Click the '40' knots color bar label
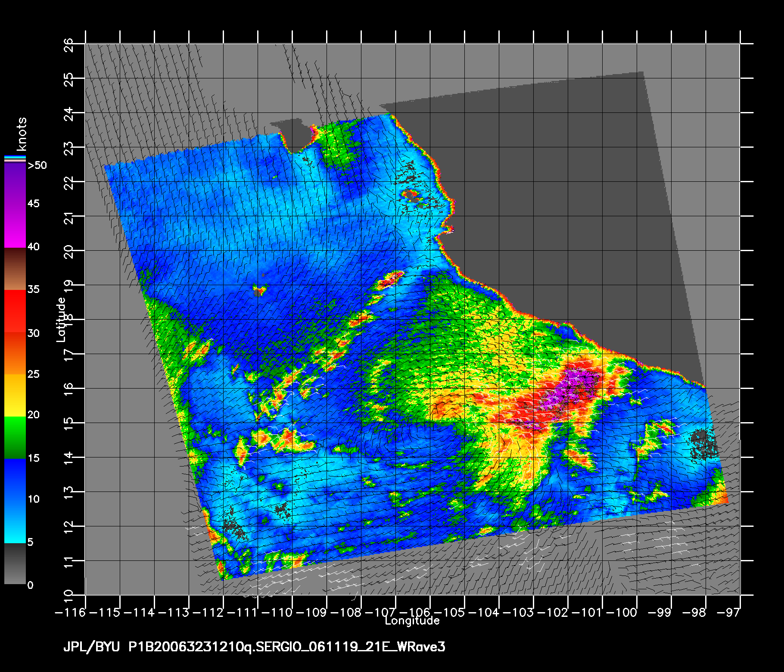 tap(34, 246)
